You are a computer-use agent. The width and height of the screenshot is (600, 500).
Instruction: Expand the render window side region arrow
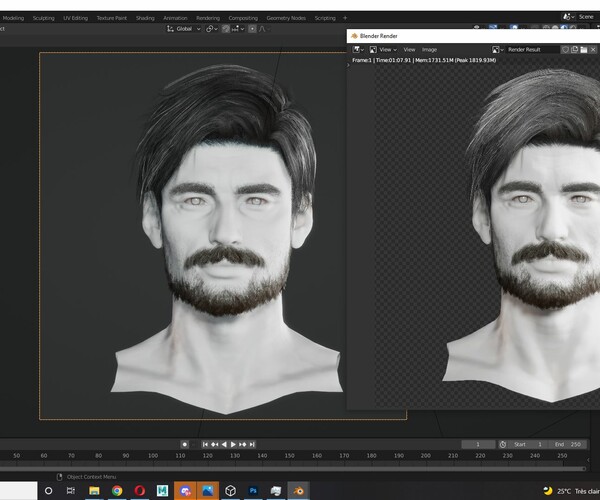[x=348, y=65]
